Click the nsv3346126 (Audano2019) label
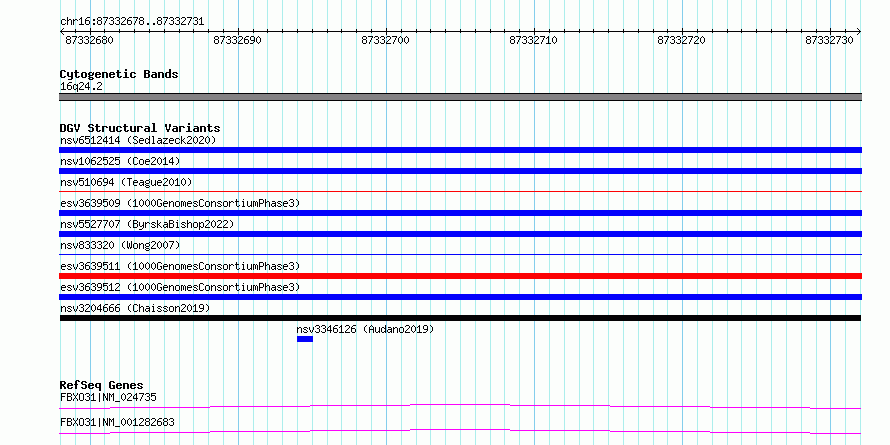 tap(365, 329)
